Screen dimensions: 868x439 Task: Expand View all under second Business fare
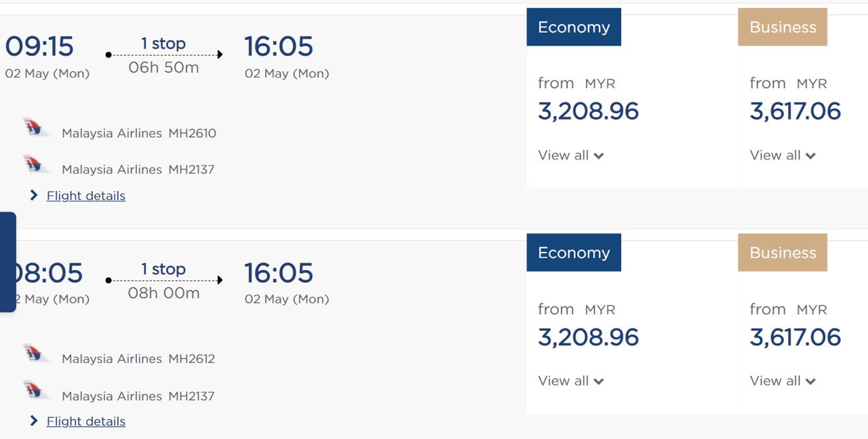pos(782,381)
